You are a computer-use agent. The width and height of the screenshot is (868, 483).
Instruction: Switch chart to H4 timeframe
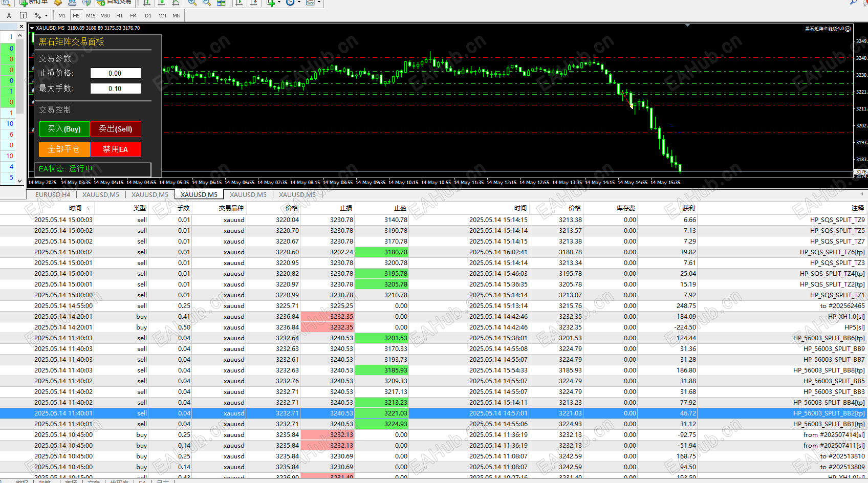coord(134,15)
